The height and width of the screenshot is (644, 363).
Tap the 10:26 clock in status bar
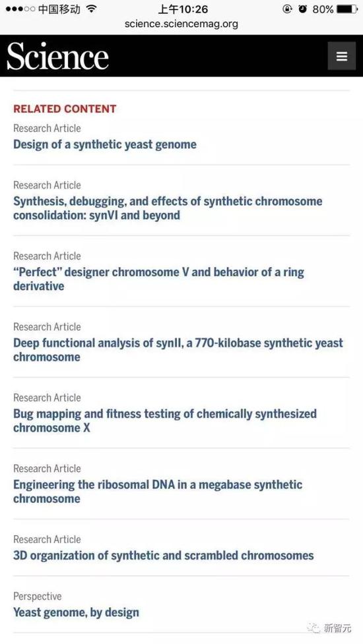pyautogui.click(x=183, y=9)
